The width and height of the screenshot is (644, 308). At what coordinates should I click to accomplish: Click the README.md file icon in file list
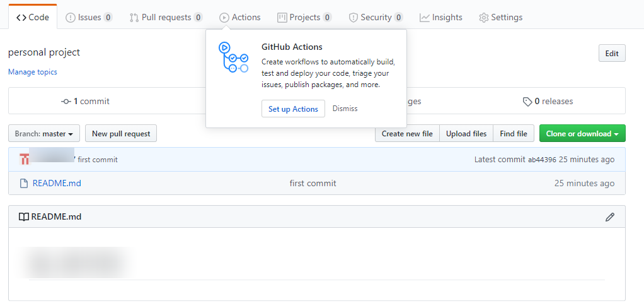pos(24,183)
